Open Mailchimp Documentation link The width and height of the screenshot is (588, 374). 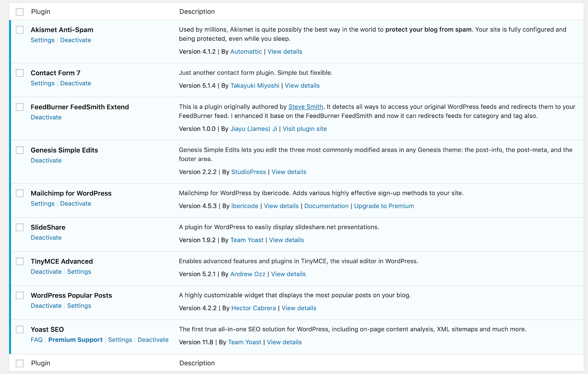point(326,206)
